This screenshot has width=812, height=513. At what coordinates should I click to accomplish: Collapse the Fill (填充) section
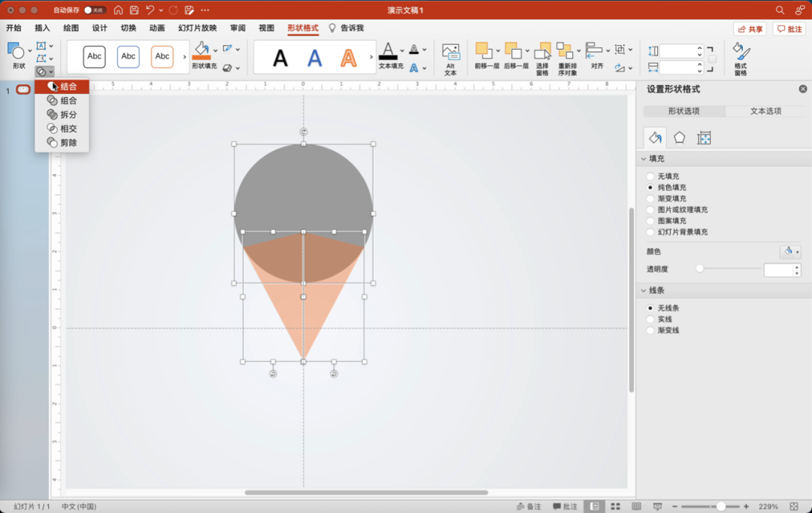[644, 159]
